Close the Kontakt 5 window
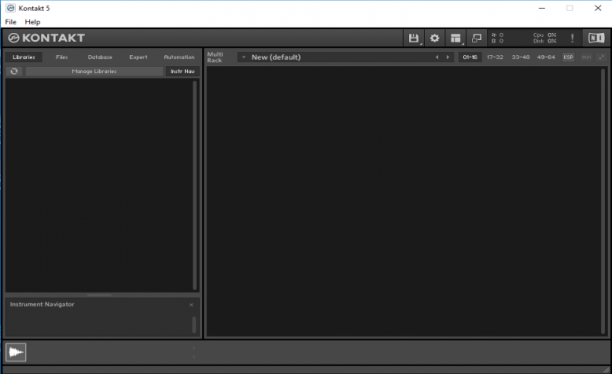Screen dimensions: 612x374 click(x=598, y=8)
